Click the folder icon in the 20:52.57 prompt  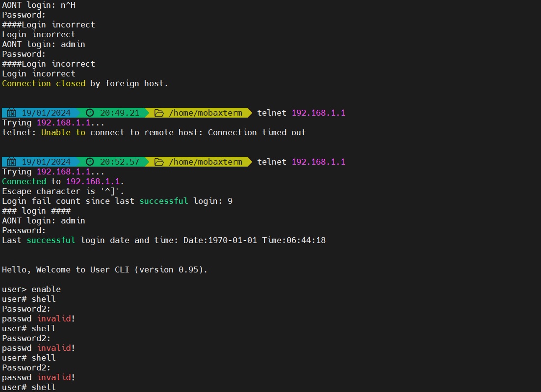coord(159,162)
